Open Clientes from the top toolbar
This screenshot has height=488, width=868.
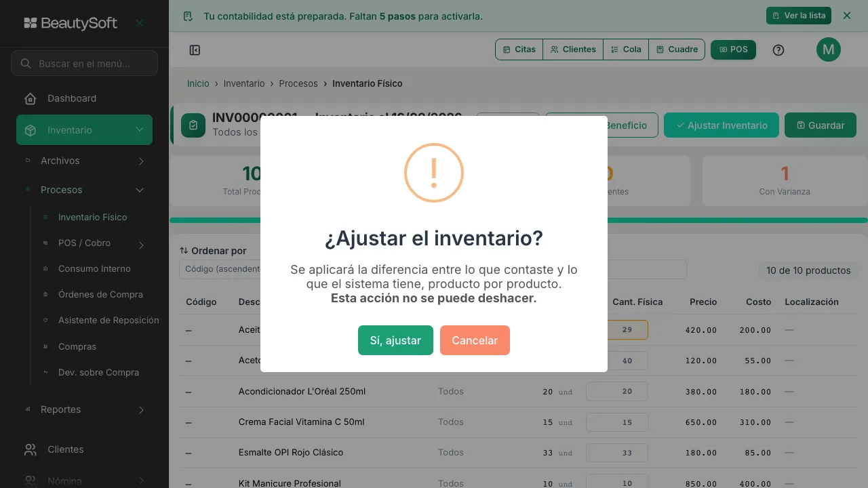573,49
